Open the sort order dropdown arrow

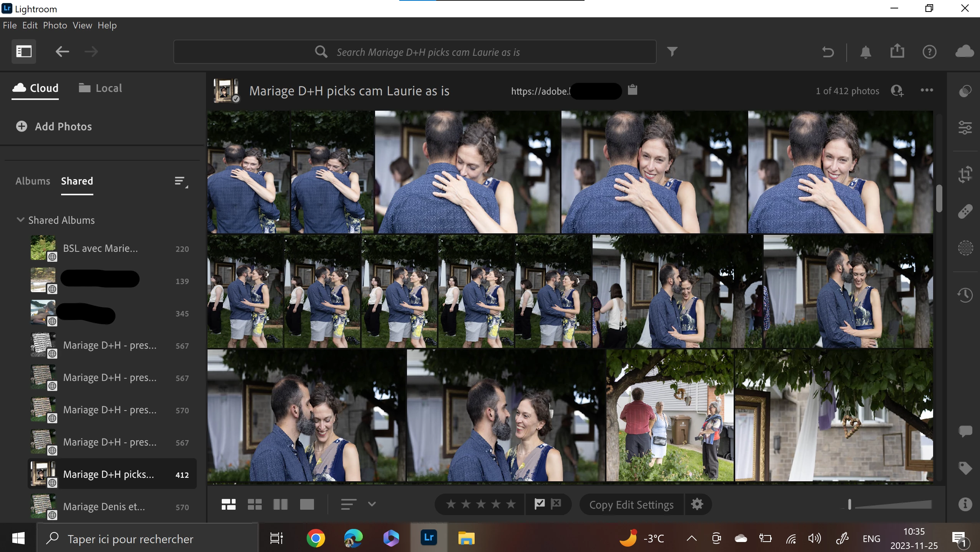click(x=372, y=504)
